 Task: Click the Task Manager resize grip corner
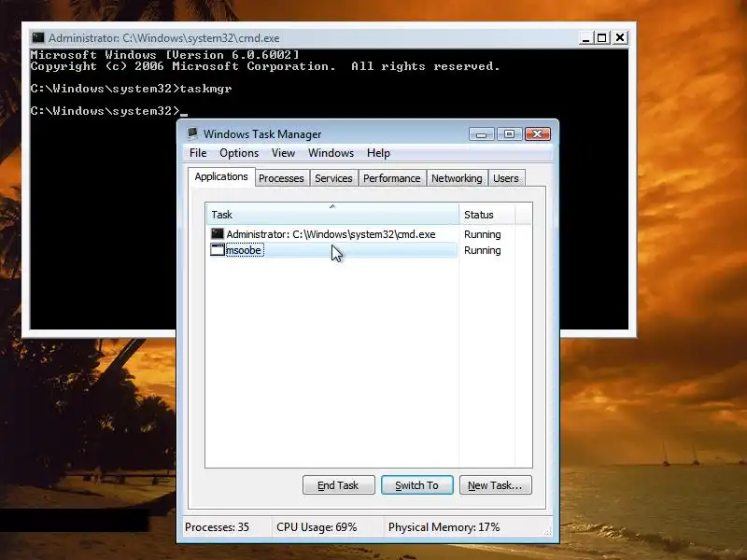(x=548, y=531)
